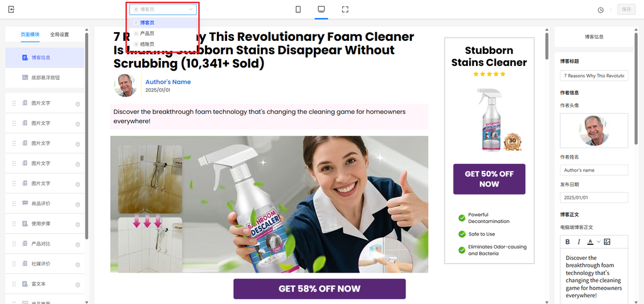The width and height of the screenshot is (644, 304).
Task: Apply italic in the blog text editor
Action: 579,242
